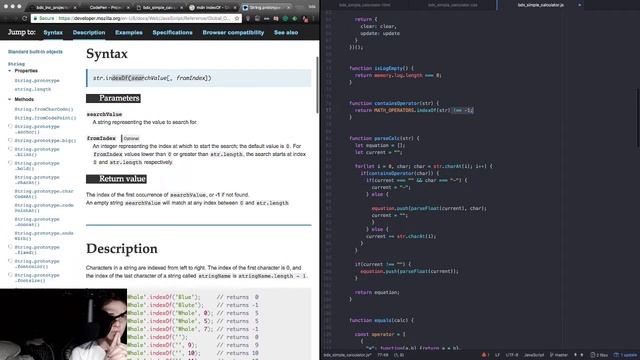Open String.prototype.fixed() sidebar link
The height and width of the screenshot is (360, 640).
[37, 250]
